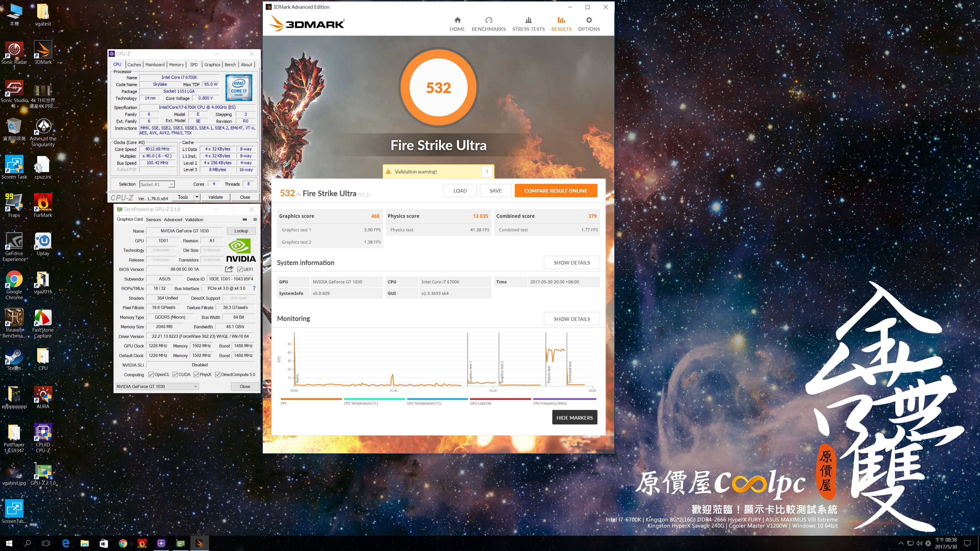Show details for System information
Image resolution: width=980 pixels, height=551 pixels.
point(572,262)
